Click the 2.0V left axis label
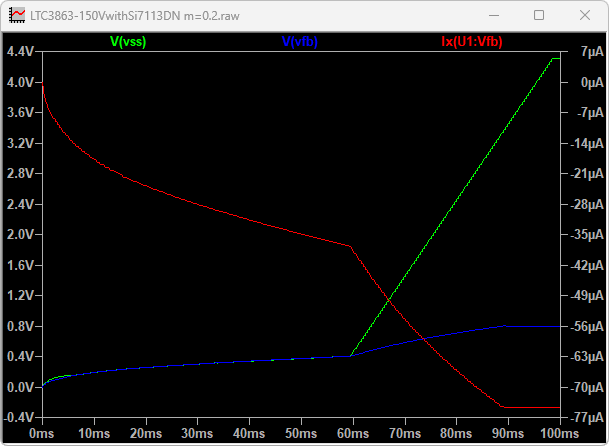 tap(21, 235)
